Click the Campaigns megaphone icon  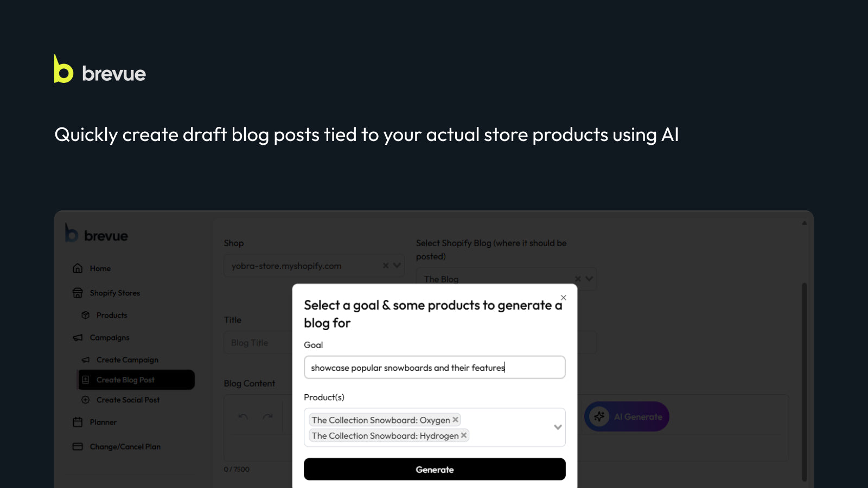click(x=78, y=337)
